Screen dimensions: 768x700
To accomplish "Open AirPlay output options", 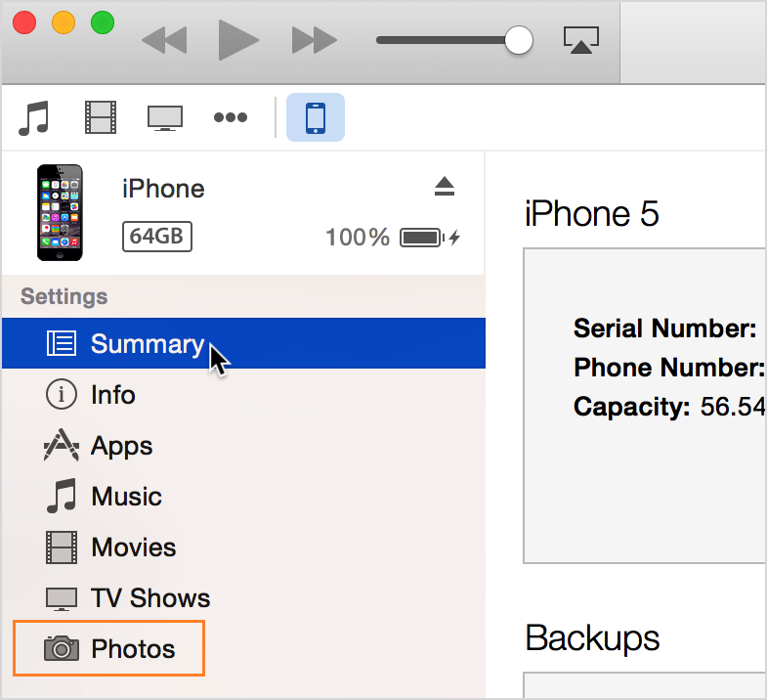I will click(x=581, y=40).
